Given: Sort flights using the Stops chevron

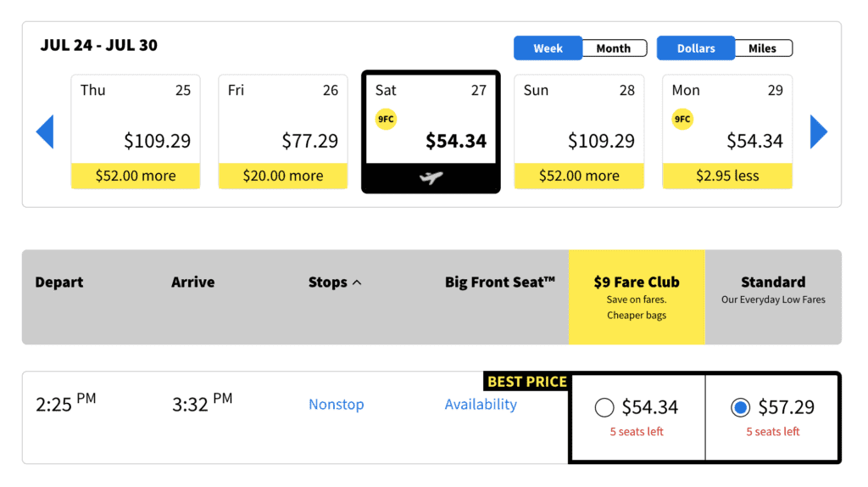Looking at the screenshot, I should click(x=357, y=283).
